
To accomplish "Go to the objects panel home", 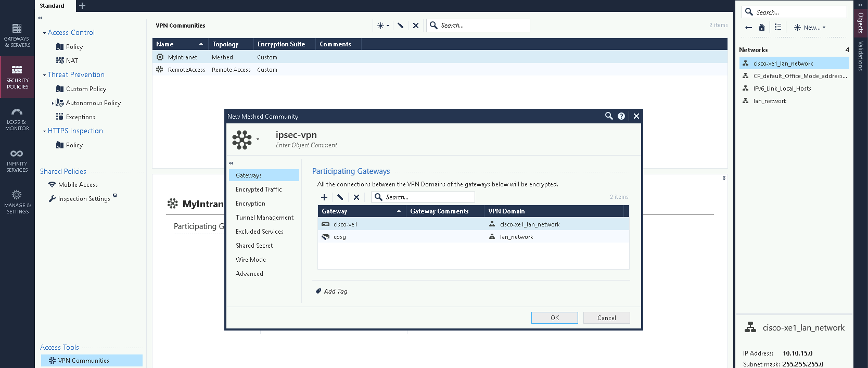I will (x=762, y=28).
